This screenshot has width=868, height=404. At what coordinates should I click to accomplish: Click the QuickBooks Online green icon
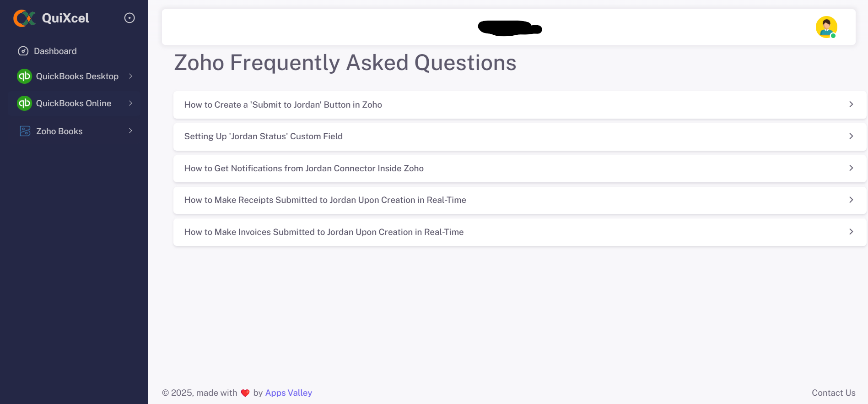24,103
